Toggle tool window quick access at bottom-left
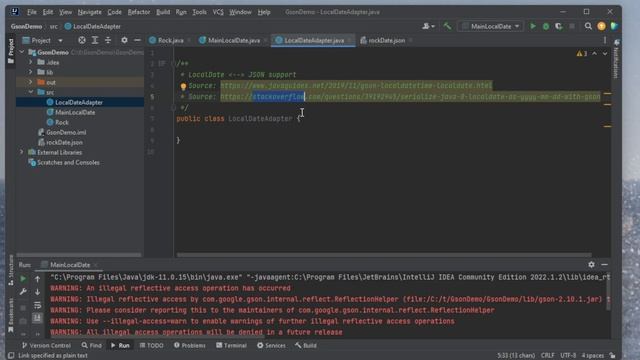 point(11,356)
